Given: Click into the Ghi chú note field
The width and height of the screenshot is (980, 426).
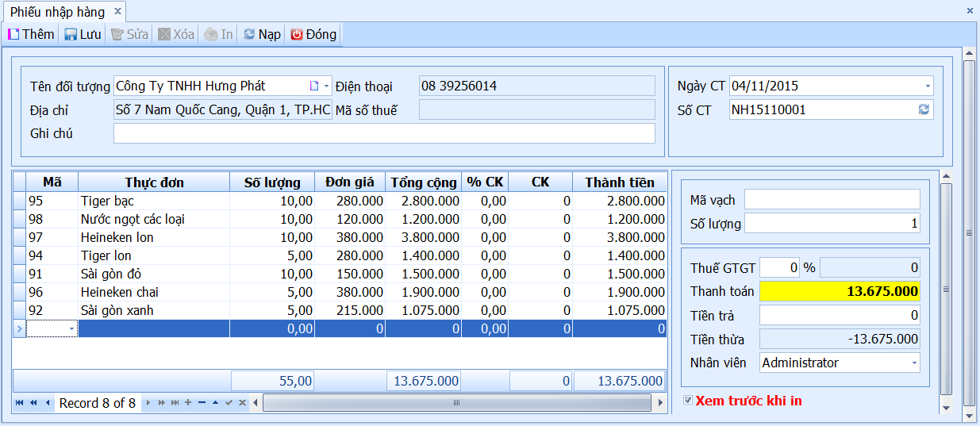Looking at the screenshot, I should point(384,133).
